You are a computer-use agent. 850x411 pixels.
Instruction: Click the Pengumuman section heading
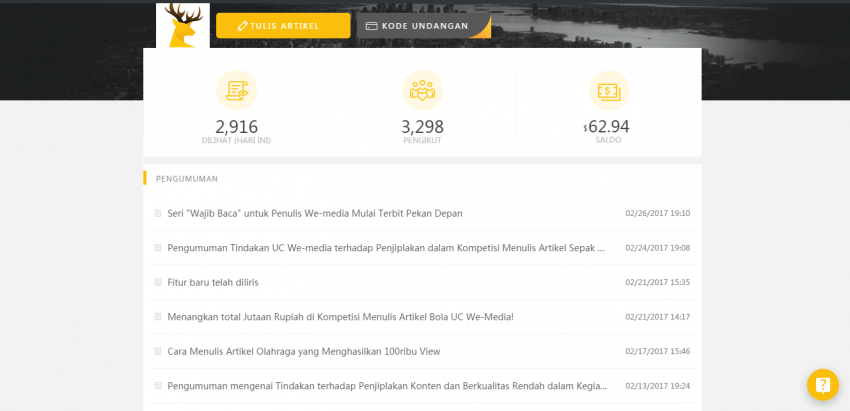click(187, 178)
